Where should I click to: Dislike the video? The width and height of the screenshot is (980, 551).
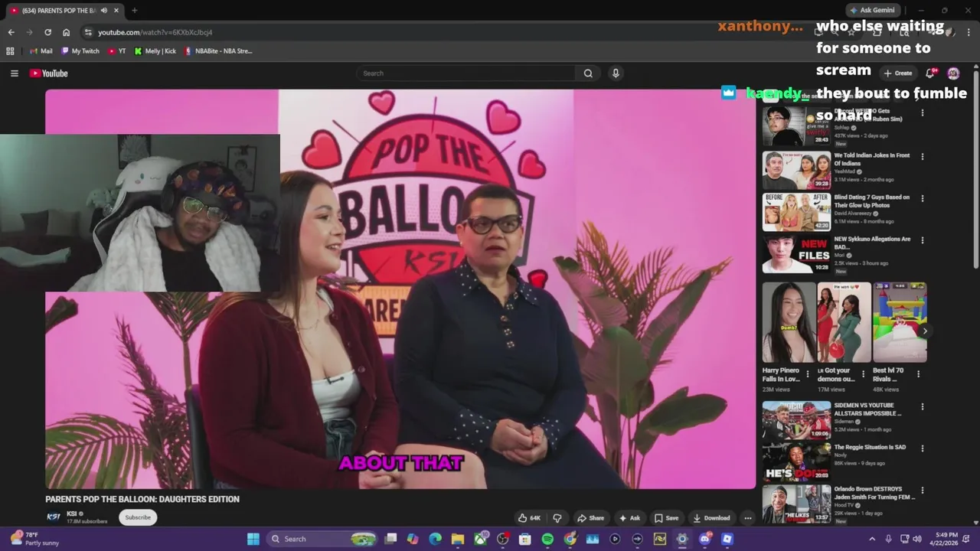(x=557, y=518)
